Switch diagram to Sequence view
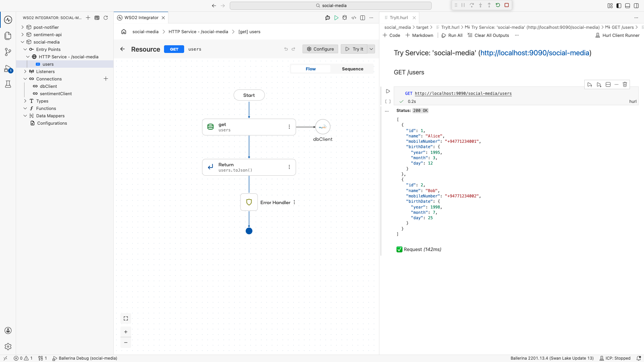644x362 pixels. 353,69
